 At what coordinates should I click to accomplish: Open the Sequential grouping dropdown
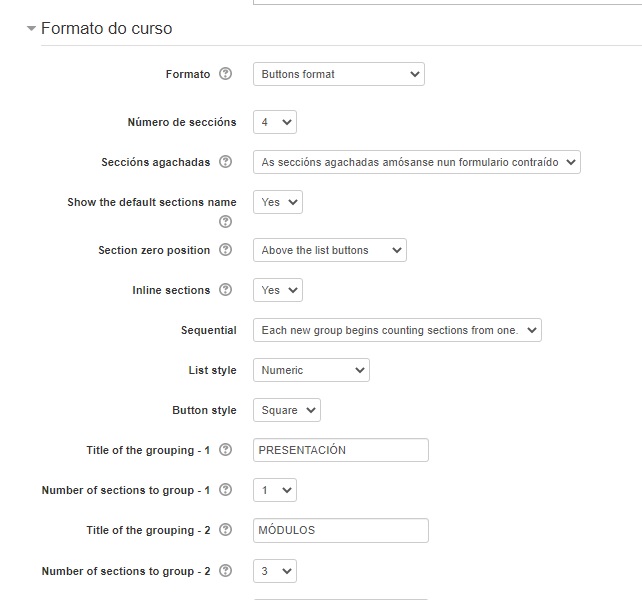396,330
